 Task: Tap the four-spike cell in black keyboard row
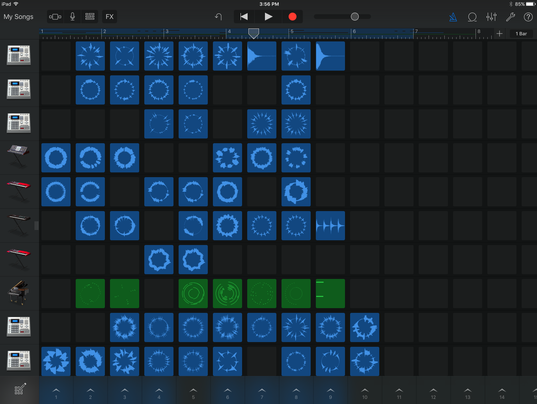[330, 226]
